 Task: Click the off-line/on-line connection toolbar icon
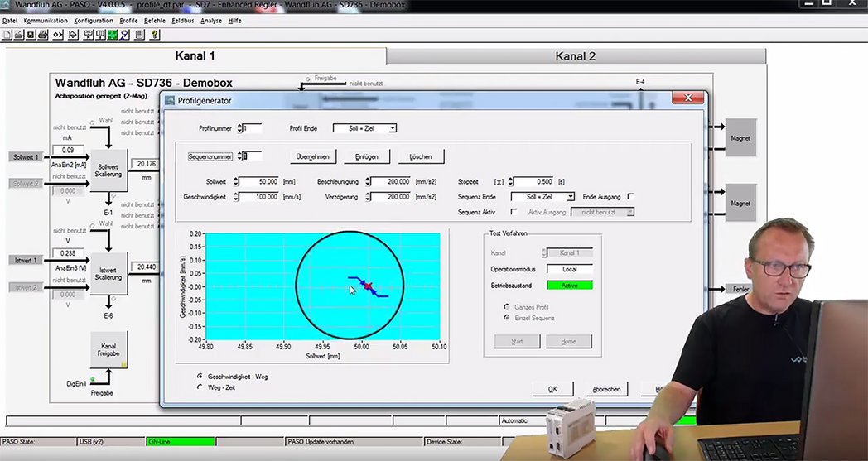click(x=58, y=35)
